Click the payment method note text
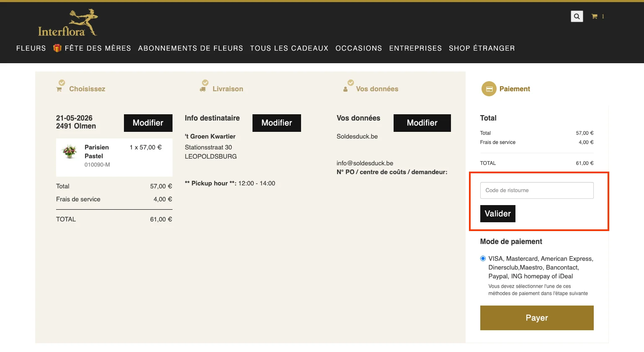This screenshot has width=644, height=352. [x=538, y=290]
